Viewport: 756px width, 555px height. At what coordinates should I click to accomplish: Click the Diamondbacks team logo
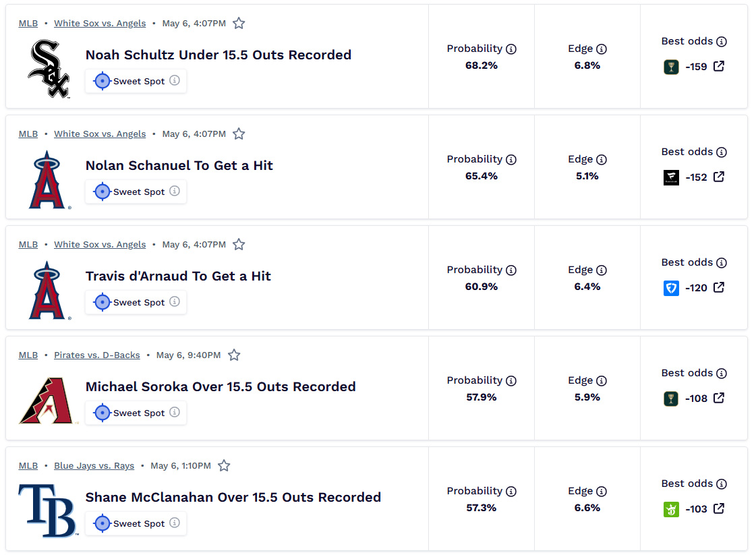pyautogui.click(x=47, y=401)
